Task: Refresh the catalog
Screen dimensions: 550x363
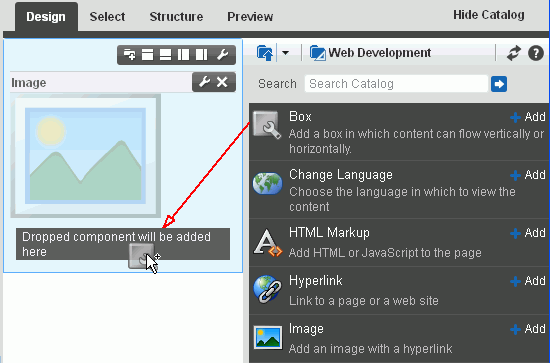Action: pyautogui.click(x=514, y=53)
